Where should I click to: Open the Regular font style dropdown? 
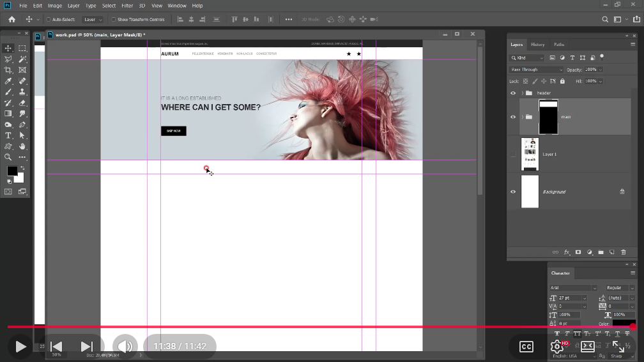point(620,288)
